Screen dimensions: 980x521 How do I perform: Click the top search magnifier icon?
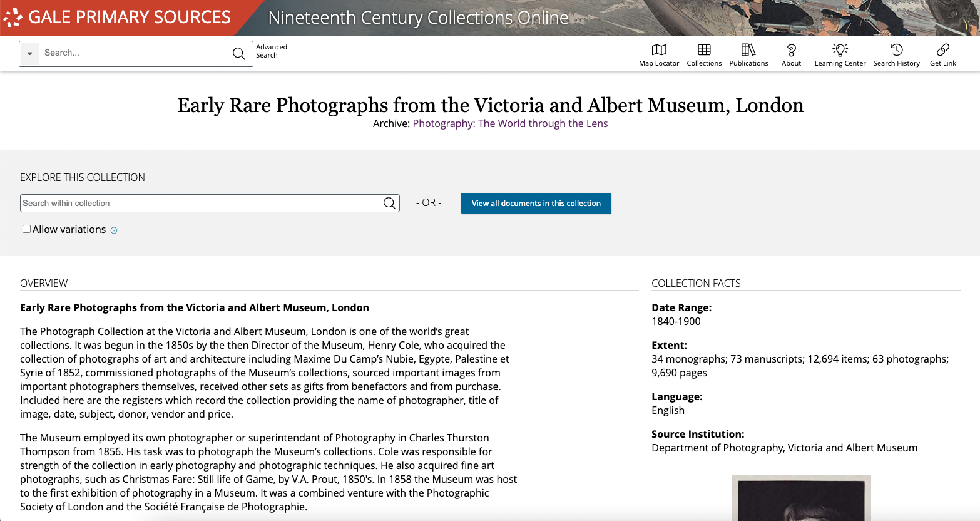pos(238,54)
